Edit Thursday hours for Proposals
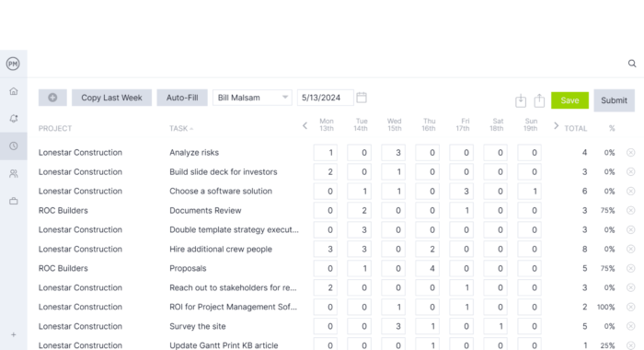 coord(428,269)
